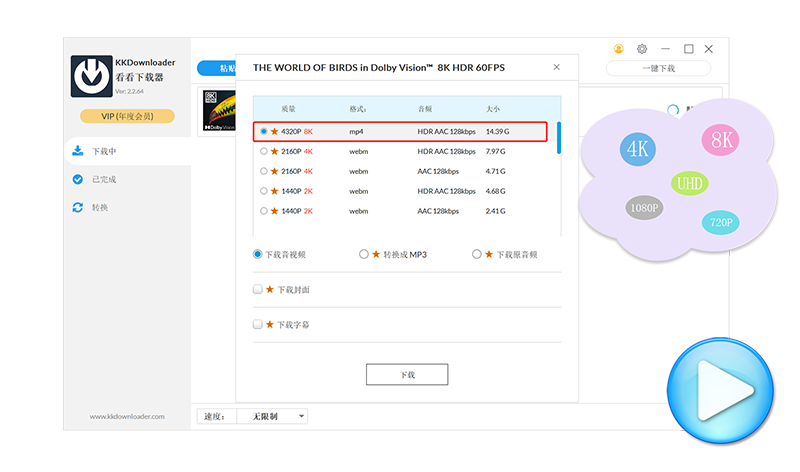Select the 2160P 4K HDR 7.97G option
Image resolution: width=800 pixels, height=472 pixels.
click(x=264, y=151)
